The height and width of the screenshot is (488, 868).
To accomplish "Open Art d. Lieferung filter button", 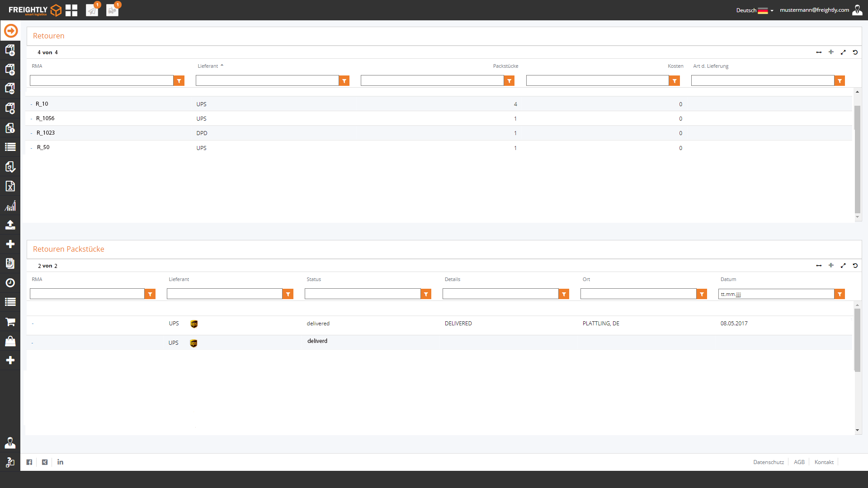I will (x=840, y=81).
